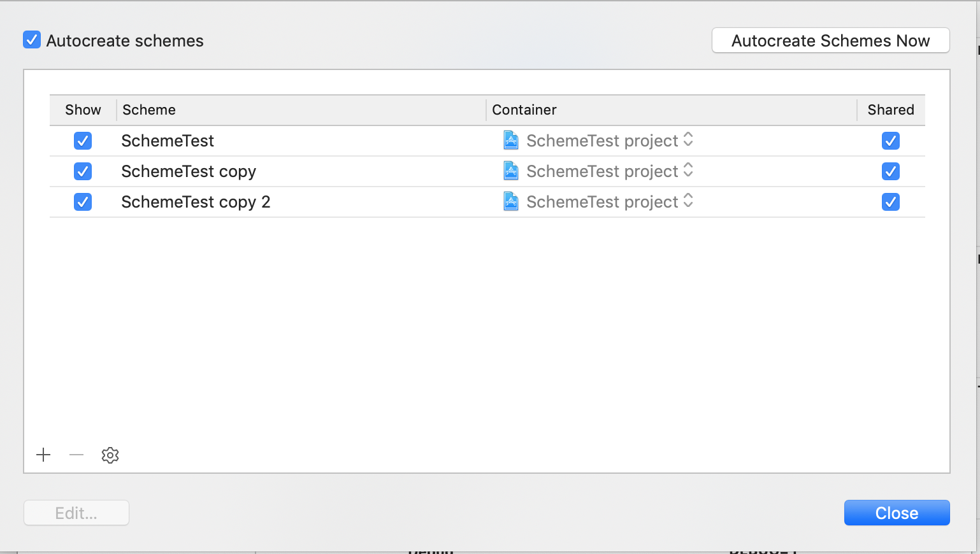This screenshot has width=980, height=554.
Task: Click project icon in SchemeTest copy 2 row
Action: 511,201
